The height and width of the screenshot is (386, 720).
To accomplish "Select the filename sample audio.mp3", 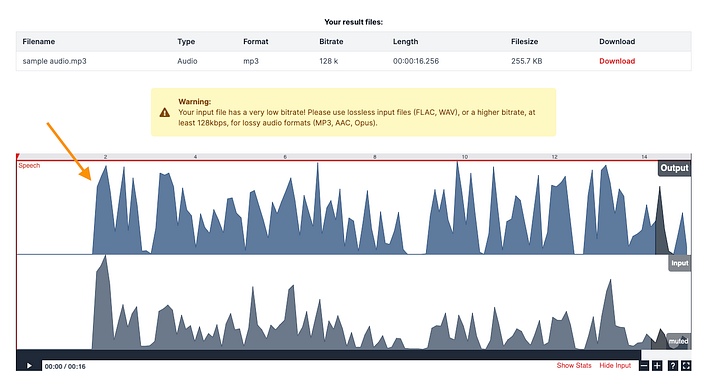I will [55, 61].
